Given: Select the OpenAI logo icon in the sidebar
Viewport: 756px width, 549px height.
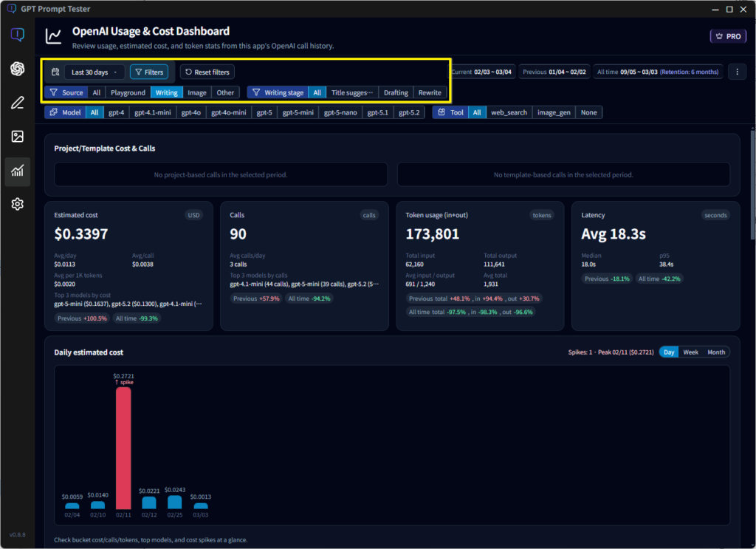Looking at the screenshot, I should pos(17,69).
